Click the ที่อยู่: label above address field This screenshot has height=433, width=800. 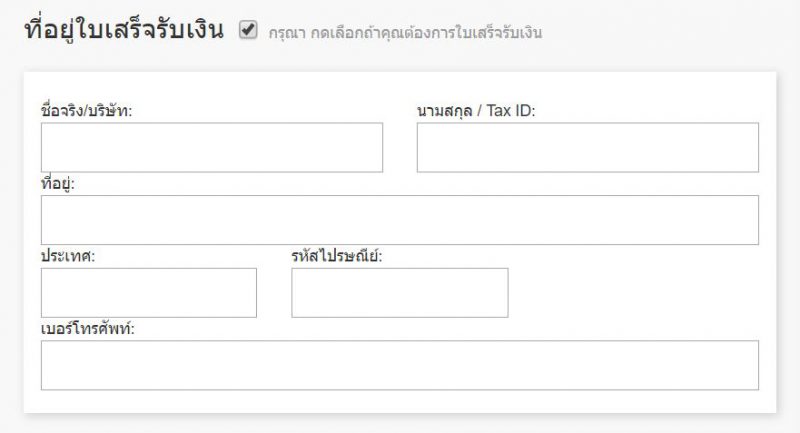[x=58, y=184]
